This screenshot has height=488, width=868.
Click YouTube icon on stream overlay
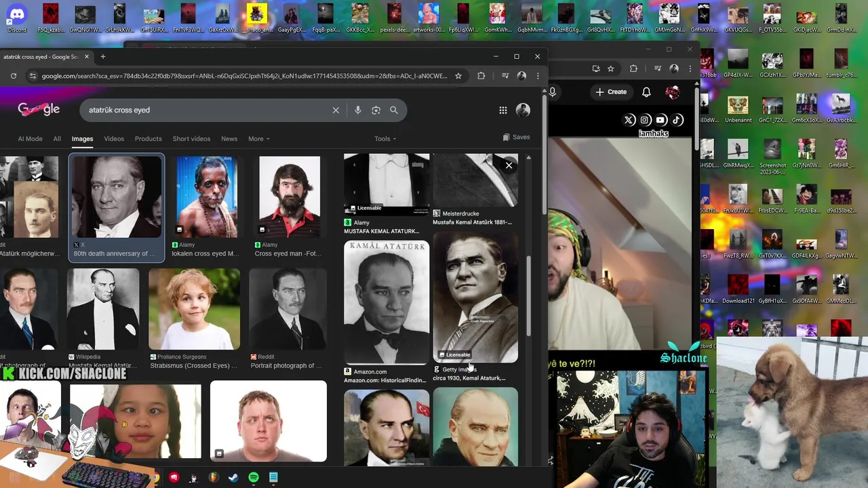pos(661,120)
